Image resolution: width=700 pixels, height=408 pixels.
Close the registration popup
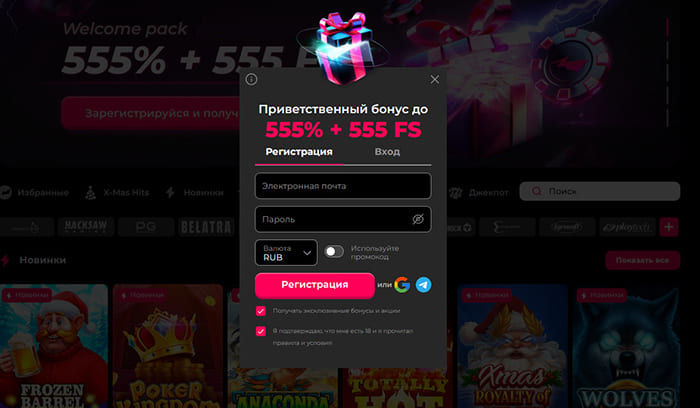pos(434,79)
